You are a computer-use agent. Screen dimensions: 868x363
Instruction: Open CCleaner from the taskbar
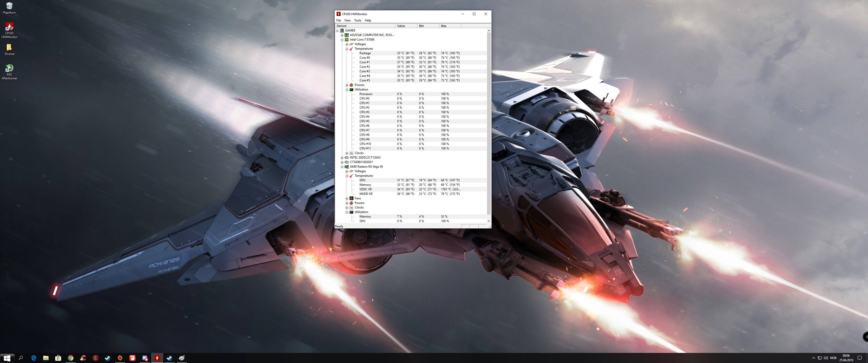click(x=83, y=358)
